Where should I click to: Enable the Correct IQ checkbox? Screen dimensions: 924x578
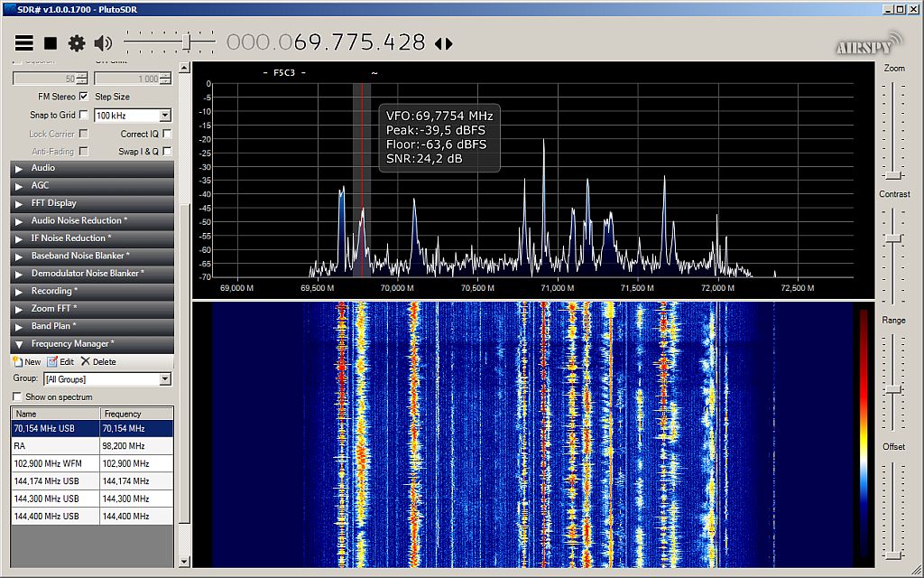click(x=167, y=134)
